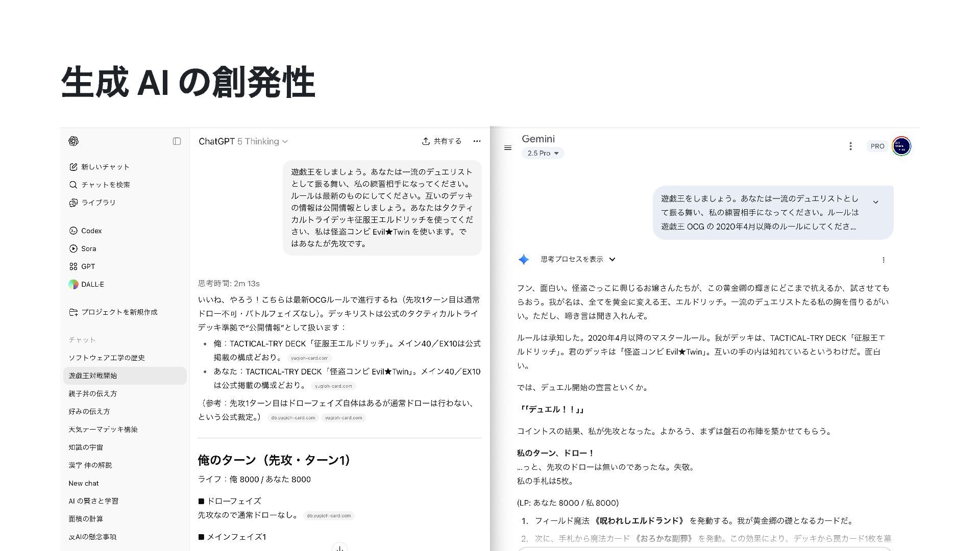Open chat ソフトウェア工学の歴史
980x551 pixels.
coord(125,358)
